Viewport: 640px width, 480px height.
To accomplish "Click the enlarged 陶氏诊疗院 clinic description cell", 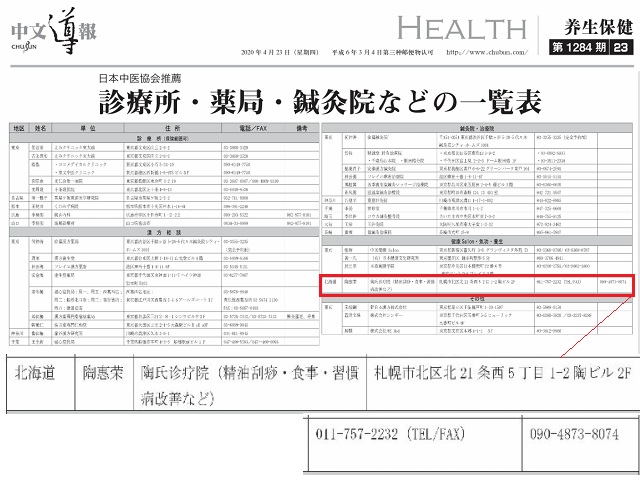I will [249, 385].
